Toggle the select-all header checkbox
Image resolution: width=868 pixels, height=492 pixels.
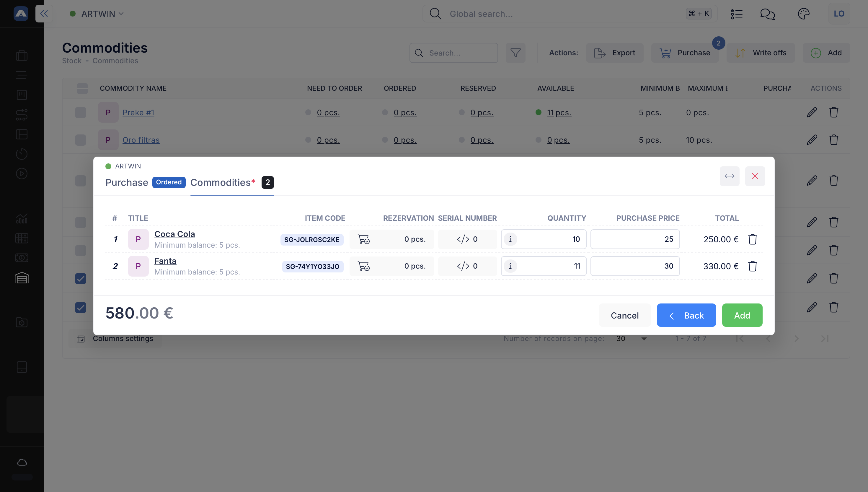tap(82, 88)
